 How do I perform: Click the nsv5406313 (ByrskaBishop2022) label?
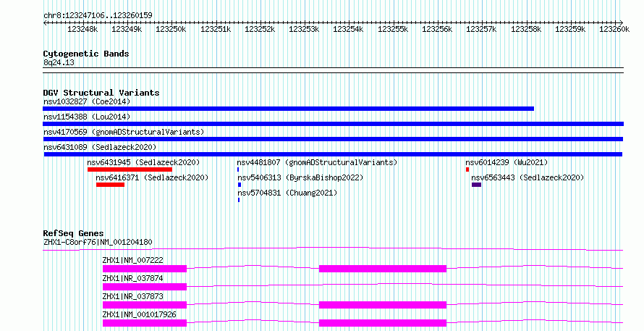click(300, 177)
